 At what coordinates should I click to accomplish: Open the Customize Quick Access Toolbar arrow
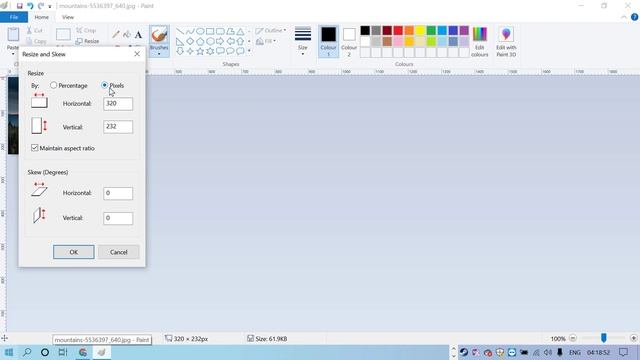(x=50, y=7)
